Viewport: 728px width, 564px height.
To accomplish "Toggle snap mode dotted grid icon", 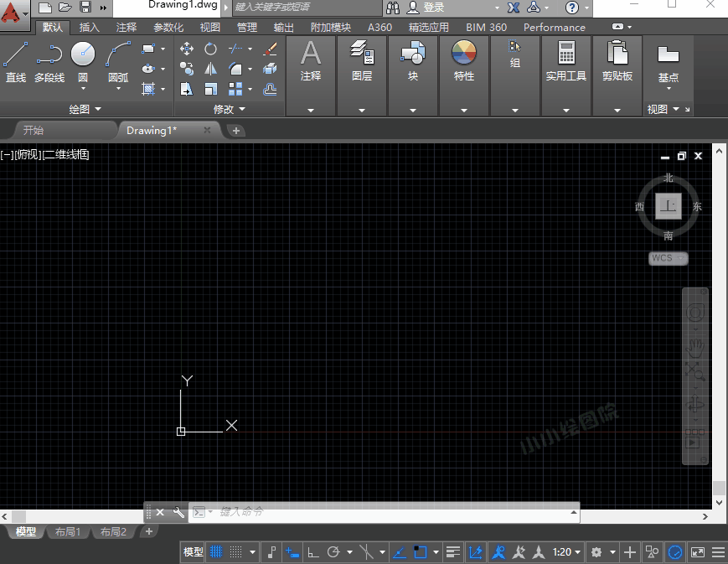I will pyautogui.click(x=236, y=552).
